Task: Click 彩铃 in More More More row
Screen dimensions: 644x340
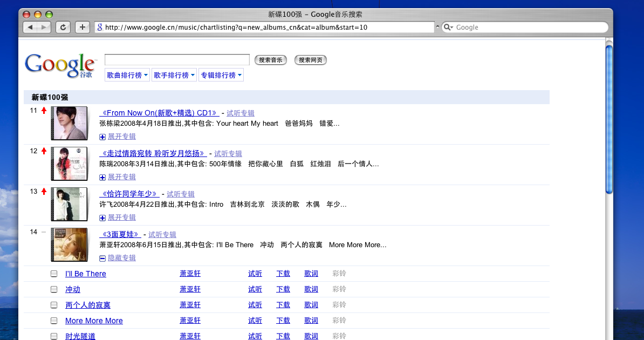Action: 339,320
